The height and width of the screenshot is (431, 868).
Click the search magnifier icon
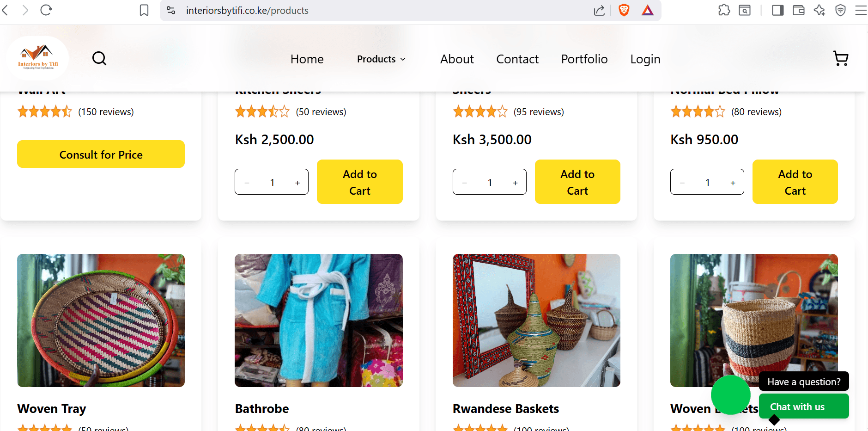99,58
